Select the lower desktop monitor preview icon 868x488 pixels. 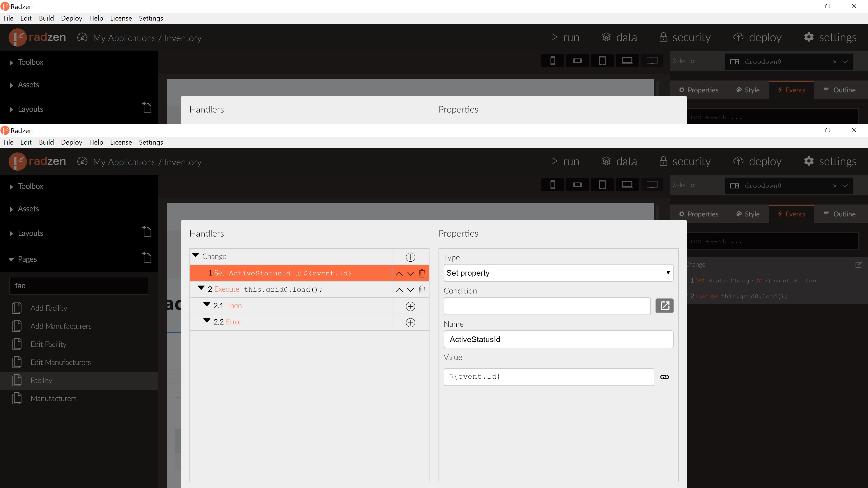click(652, 185)
